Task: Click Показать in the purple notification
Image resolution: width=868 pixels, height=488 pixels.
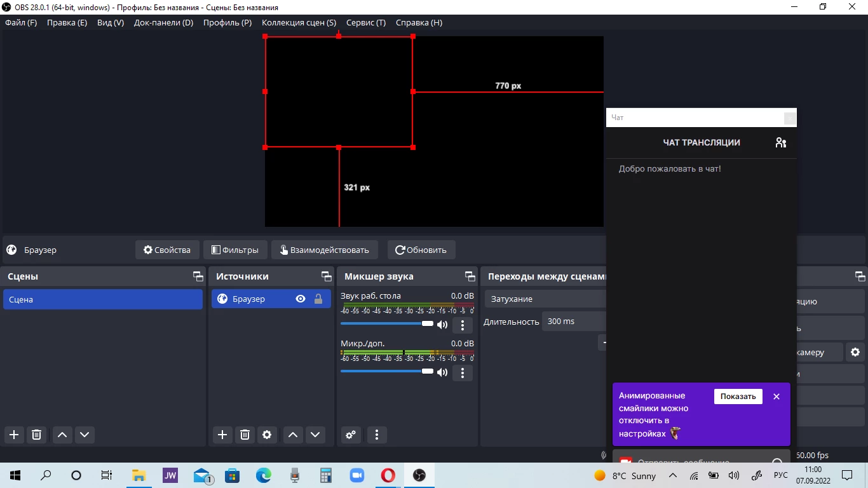Action: pos(738,396)
